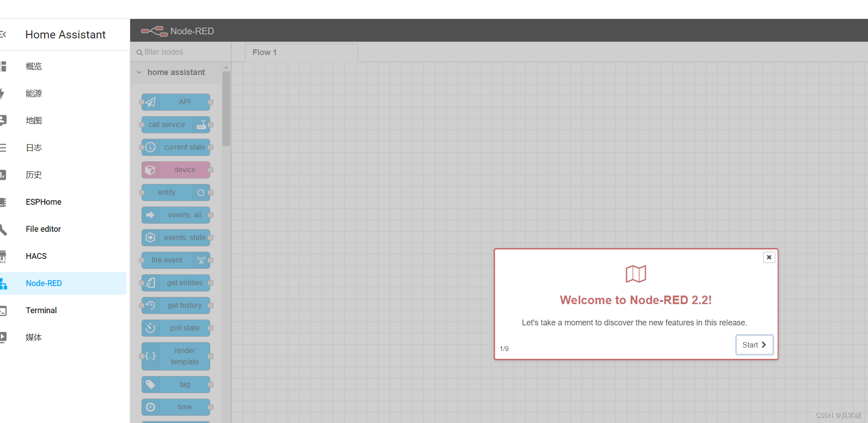The image size is (868, 423).
Task: Click the poll state node label
Action: pyautogui.click(x=185, y=328)
